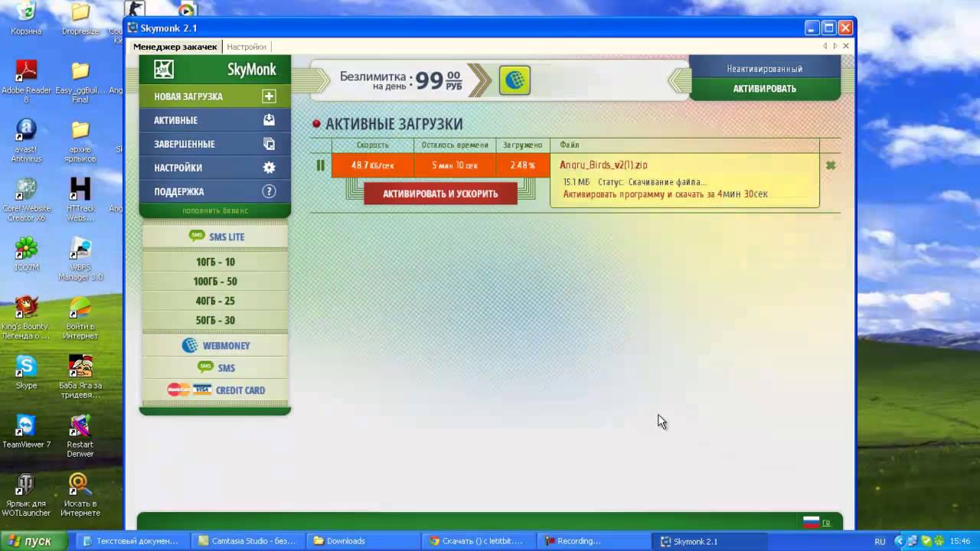
Task: Open Завершенные section in sidebar
Action: pos(215,144)
